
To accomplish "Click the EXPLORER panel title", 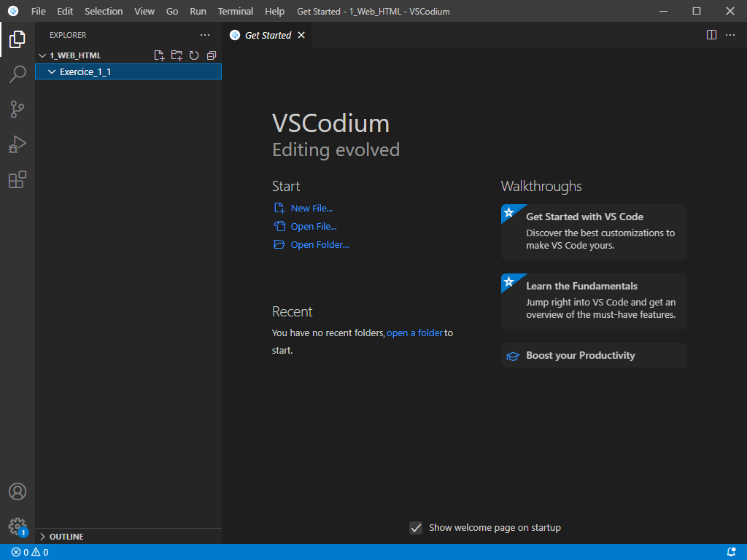I will click(68, 35).
